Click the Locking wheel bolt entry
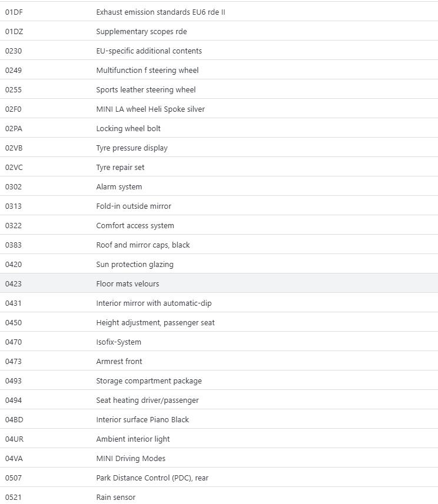This screenshot has height=504, width=438. (x=128, y=128)
